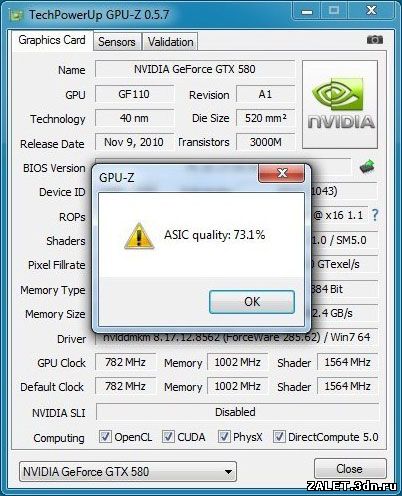Click the bus interface question mark
The height and width of the screenshot is (496, 402).
pyautogui.click(x=375, y=215)
